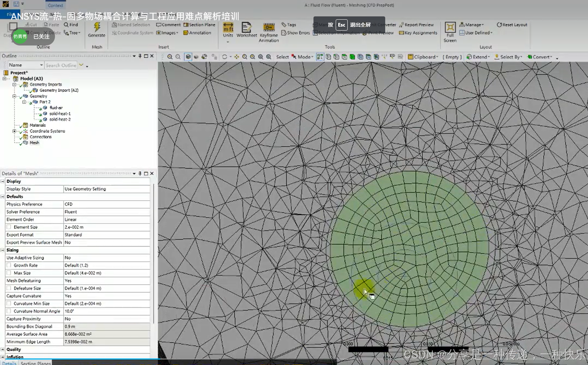Open the User Defined dropdown
Image resolution: width=588 pixels, height=365 pixels.
pos(476,33)
